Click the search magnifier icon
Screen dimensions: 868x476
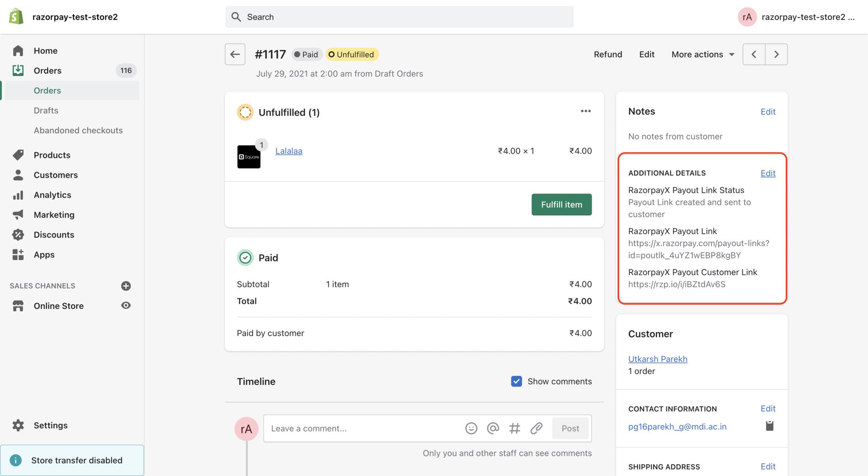pyautogui.click(x=236, y=17)
